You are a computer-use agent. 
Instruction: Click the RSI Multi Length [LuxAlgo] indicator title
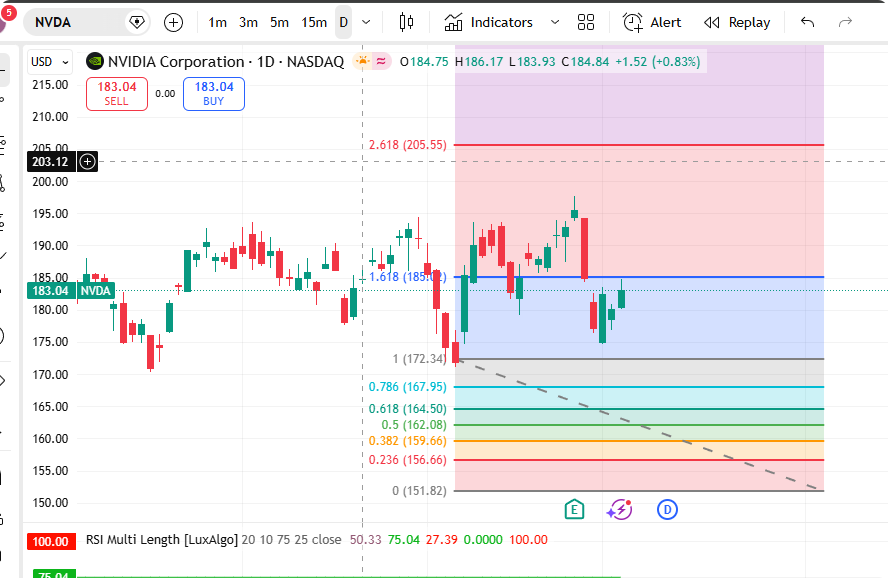[162, 540]
